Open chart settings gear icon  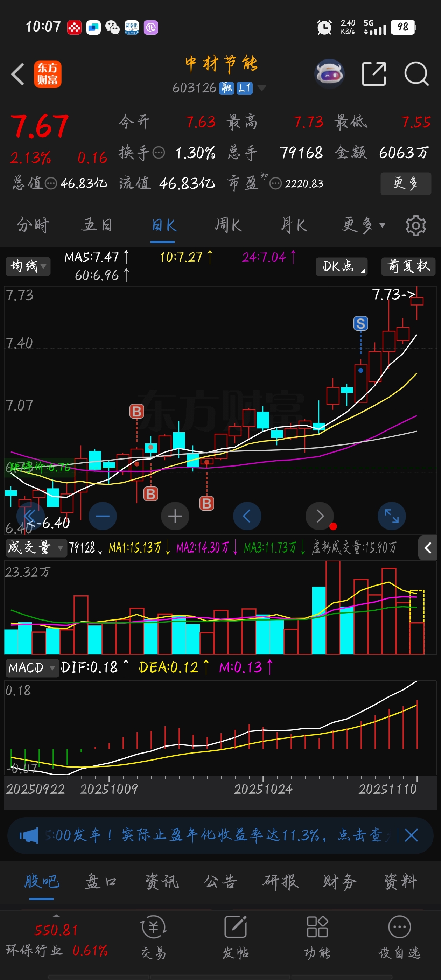[x=415, y=226]
